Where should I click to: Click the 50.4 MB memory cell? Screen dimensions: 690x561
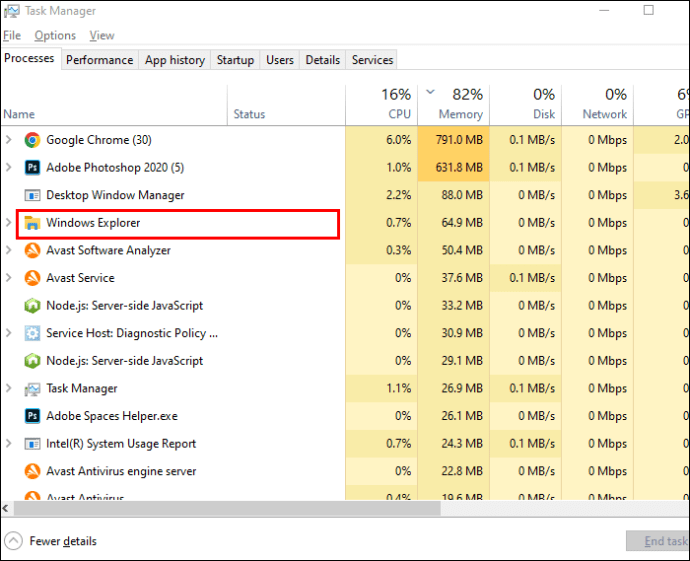[x=453, y=250]
